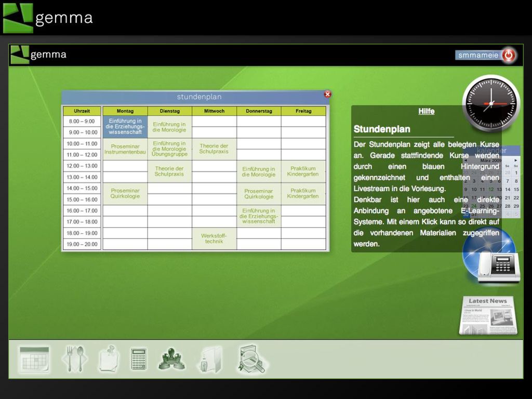Screen dimensions: 532x399
Task: Select day 22 in the kalender widget
Action: (x=516, y=197)
